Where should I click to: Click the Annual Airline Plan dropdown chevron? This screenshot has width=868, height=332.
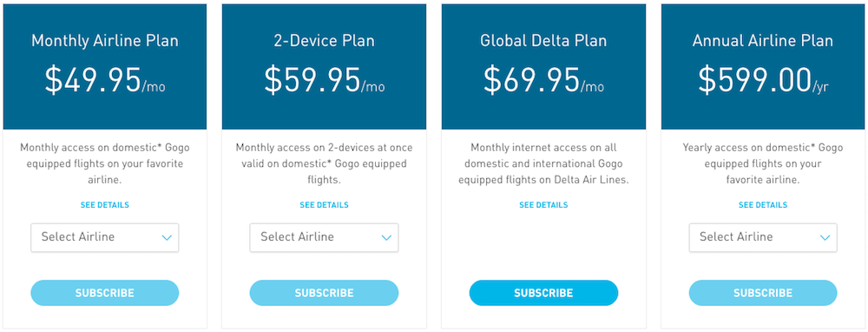coord(825,238)
